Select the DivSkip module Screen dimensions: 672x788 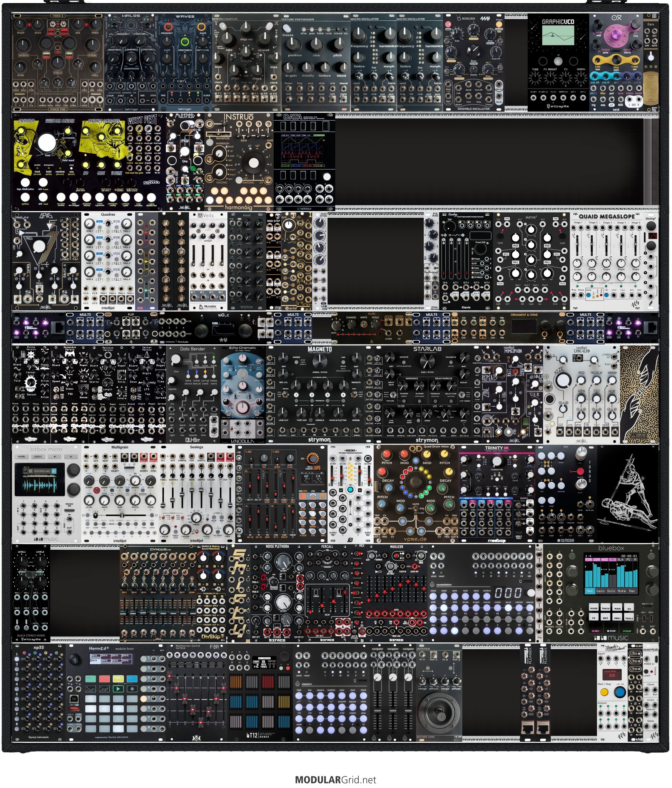point(212,593)
